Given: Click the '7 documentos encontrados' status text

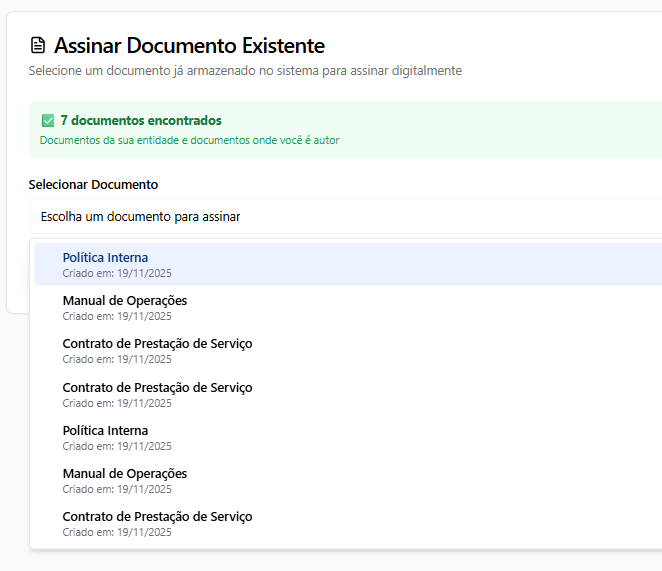Looking at the screenshot, I should pos(141,120).
